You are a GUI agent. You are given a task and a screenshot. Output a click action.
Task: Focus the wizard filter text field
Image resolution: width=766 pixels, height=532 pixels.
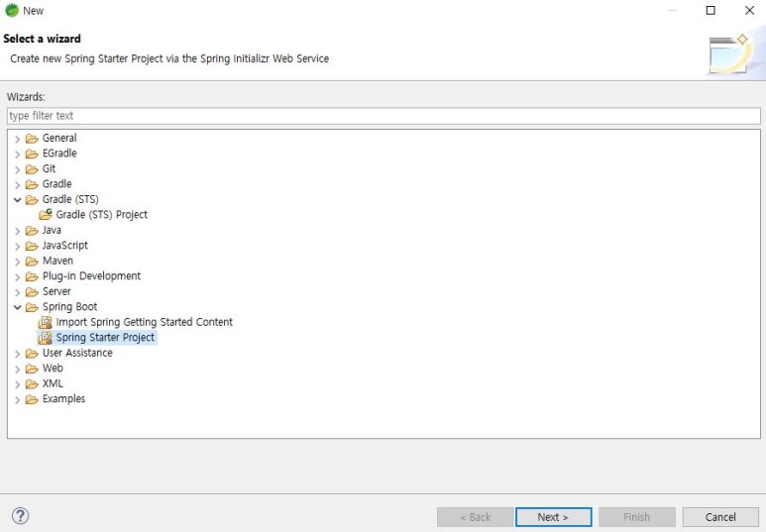383,116
